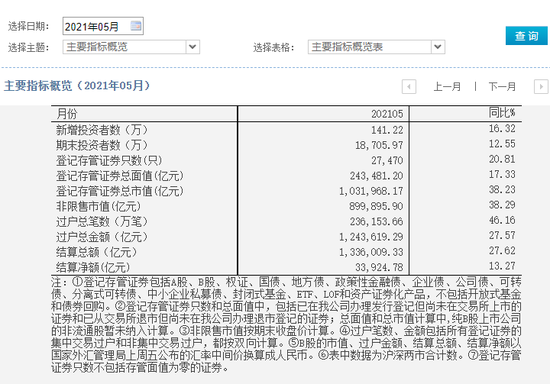Click the 过户总金额（亿元） row label
This screenshot has height=384, width=550.
[x=102, y=237]
